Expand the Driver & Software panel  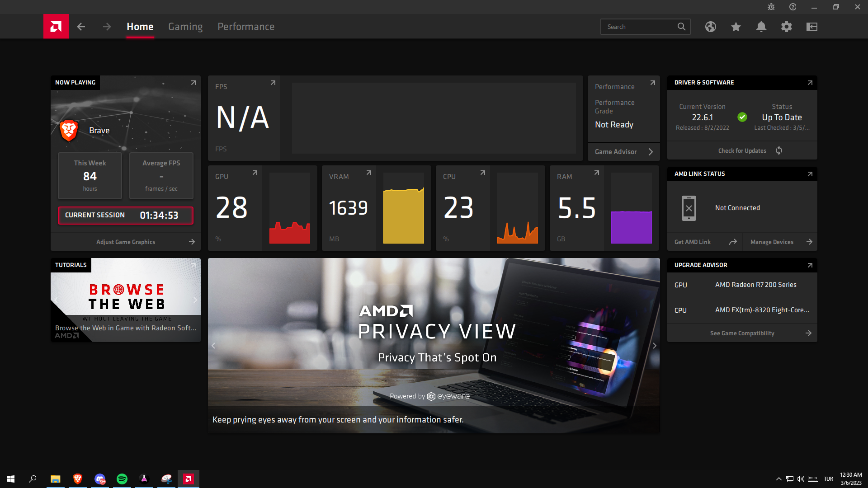(810, 83)
